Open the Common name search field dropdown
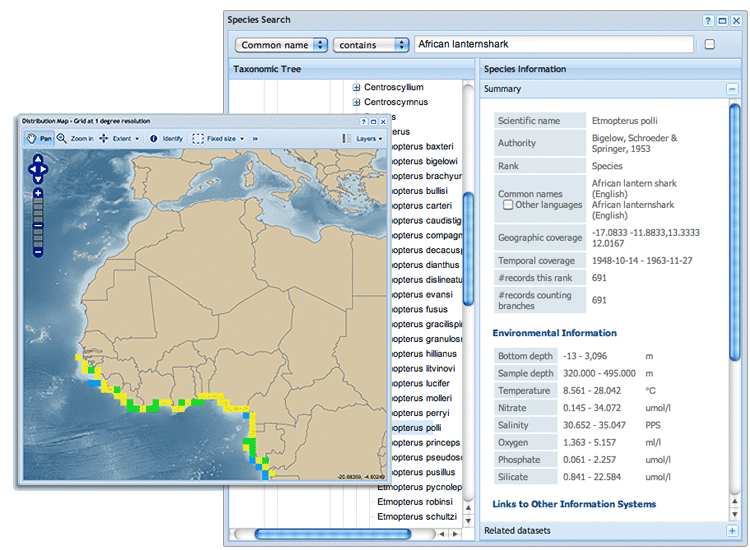 pos(281,45)
